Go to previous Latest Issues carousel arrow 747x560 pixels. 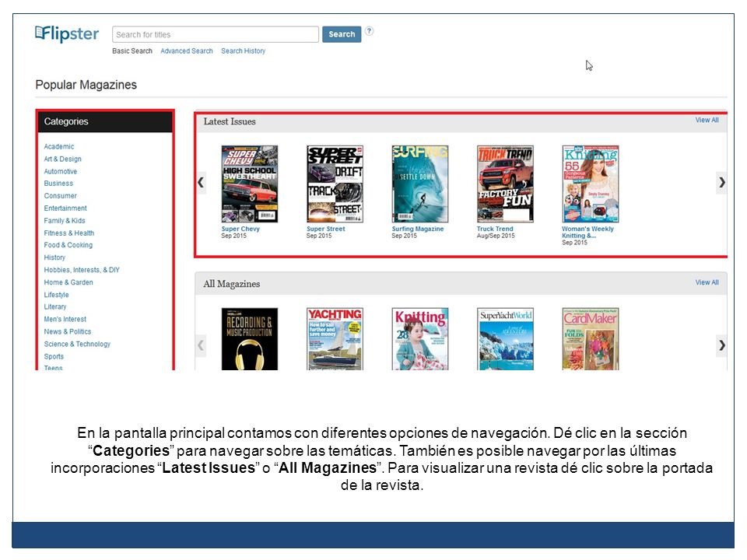[x=201, y=182]
